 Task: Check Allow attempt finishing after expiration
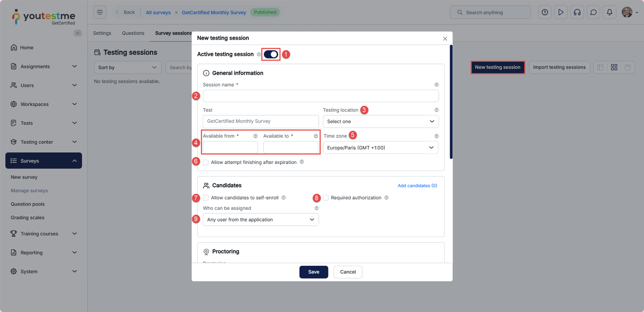coord(206,162)
